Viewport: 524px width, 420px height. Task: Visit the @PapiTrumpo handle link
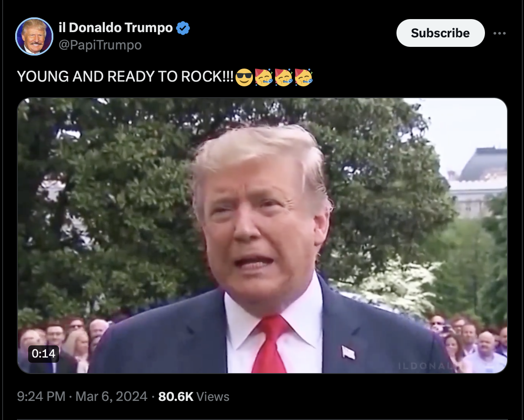click(100, 45)
